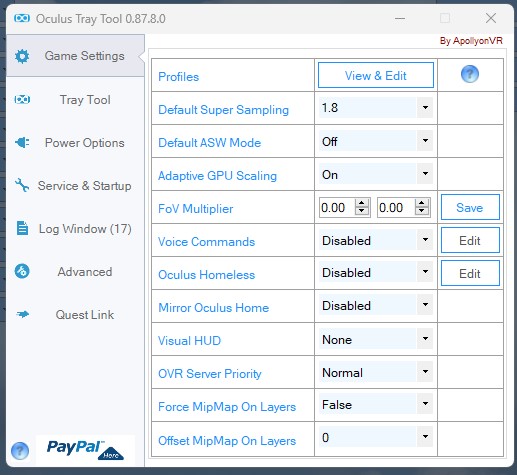Save the FoV Multiplier values
The height and width of the screenshot is (475, 517).
click(470, 207)
